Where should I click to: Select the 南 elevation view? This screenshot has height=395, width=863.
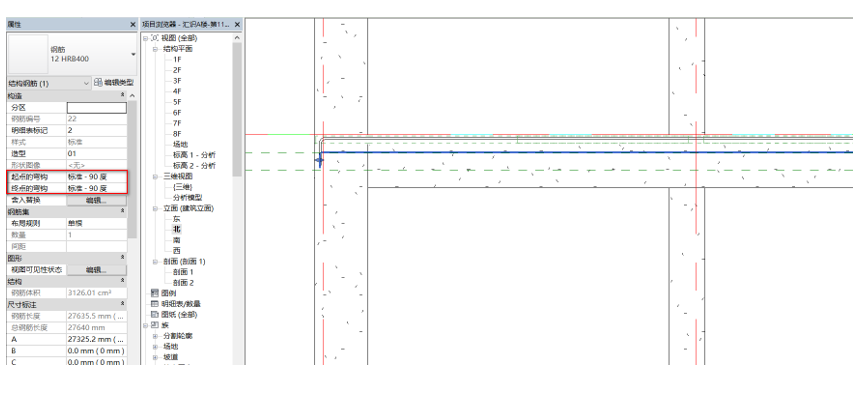[177, 240]
